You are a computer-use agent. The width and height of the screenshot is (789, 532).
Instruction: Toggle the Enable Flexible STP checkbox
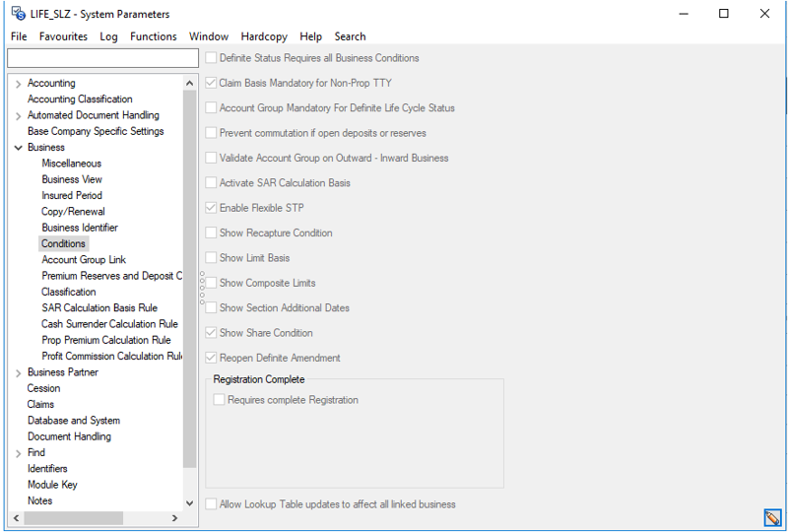212,208
